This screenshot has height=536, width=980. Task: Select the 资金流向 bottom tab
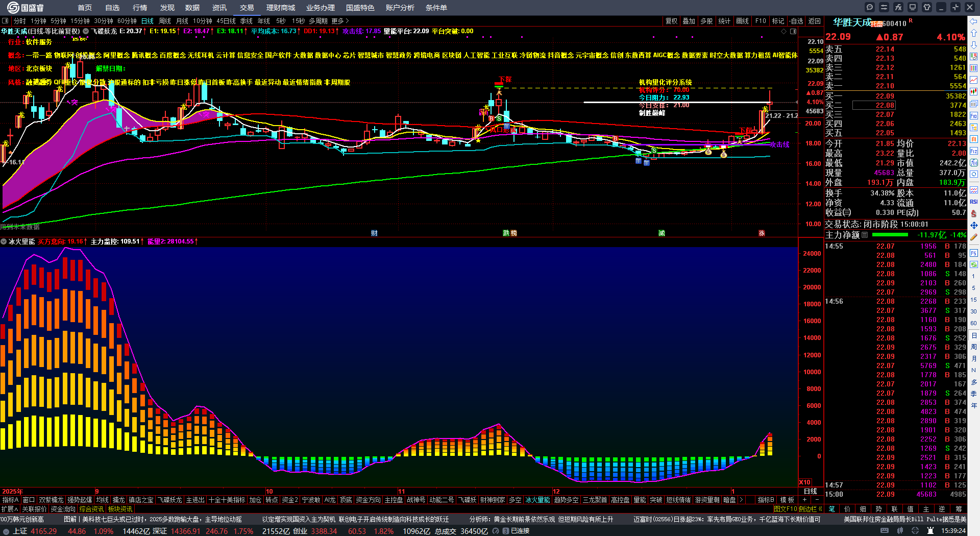tap(63, 509)
